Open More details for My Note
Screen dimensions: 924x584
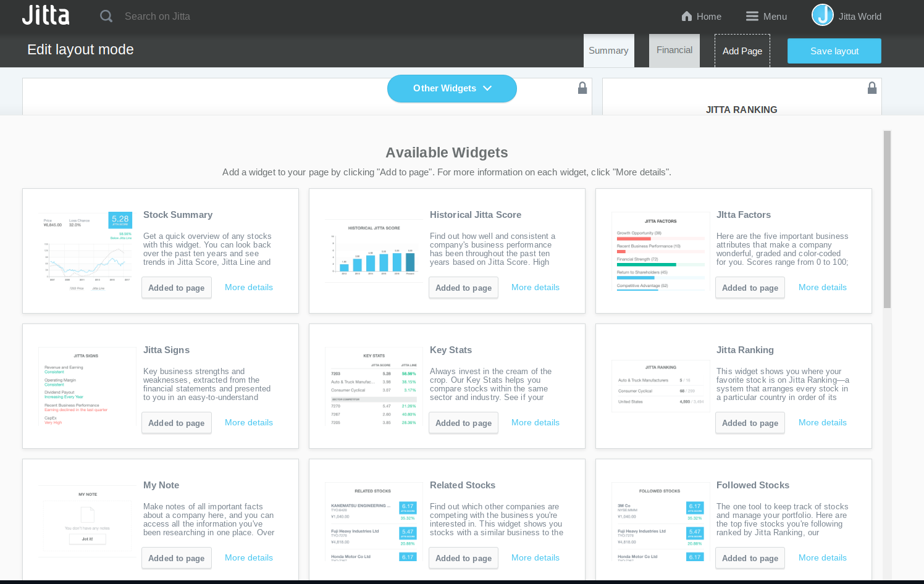[249, 558]
